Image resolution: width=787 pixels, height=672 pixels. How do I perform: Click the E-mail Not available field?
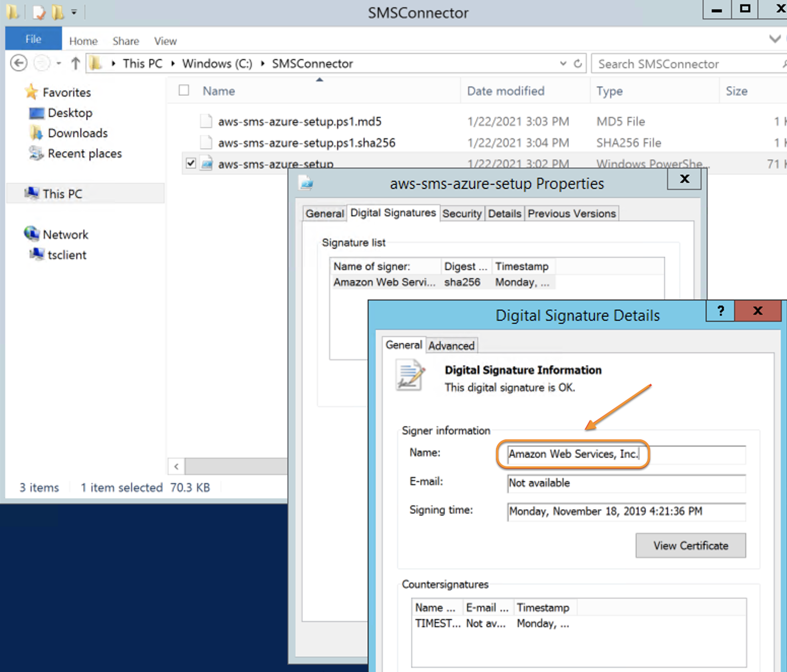pos(627,483)
